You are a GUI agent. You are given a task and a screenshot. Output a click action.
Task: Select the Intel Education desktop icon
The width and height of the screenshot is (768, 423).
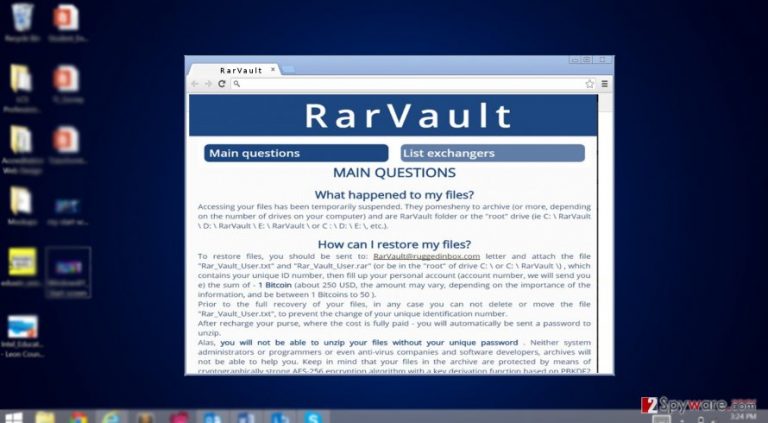pyautogui.click(x=22, y=336)
